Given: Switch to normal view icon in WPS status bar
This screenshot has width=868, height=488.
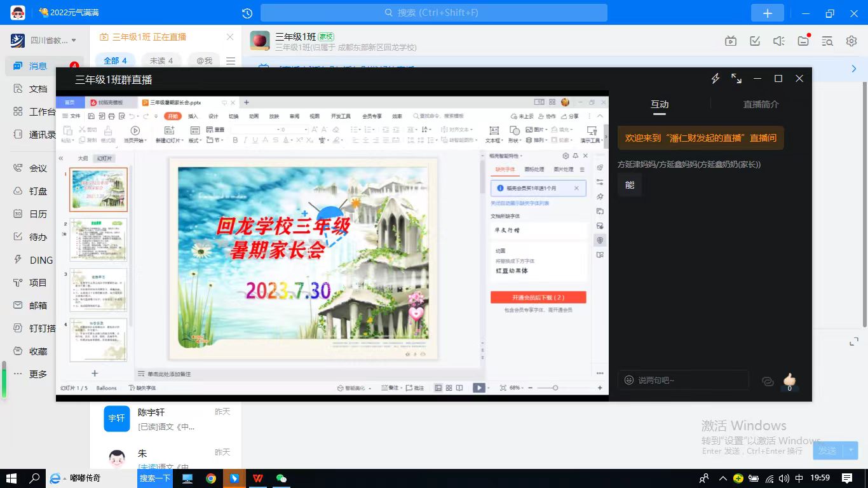Looking at the screenshot, I should [438, 388].
